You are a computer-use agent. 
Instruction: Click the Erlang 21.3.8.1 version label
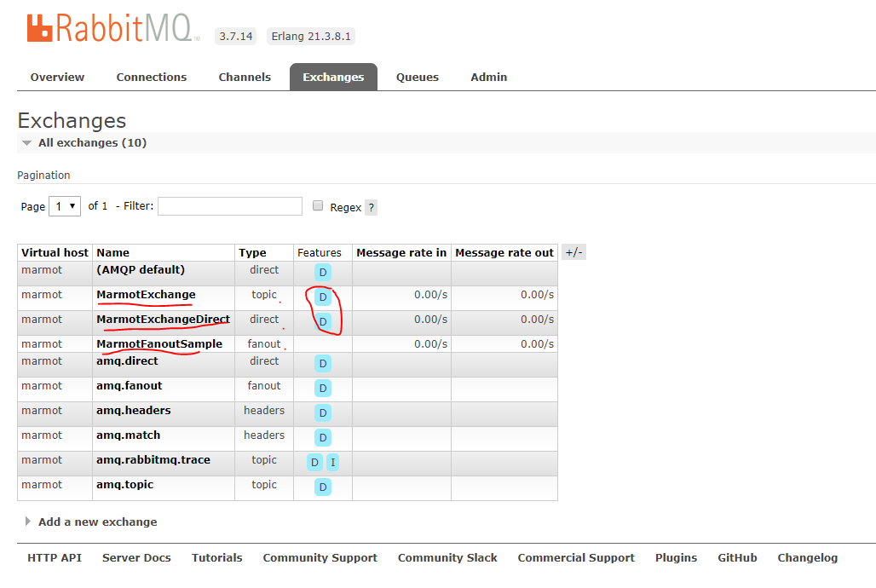tap(311, 37)
